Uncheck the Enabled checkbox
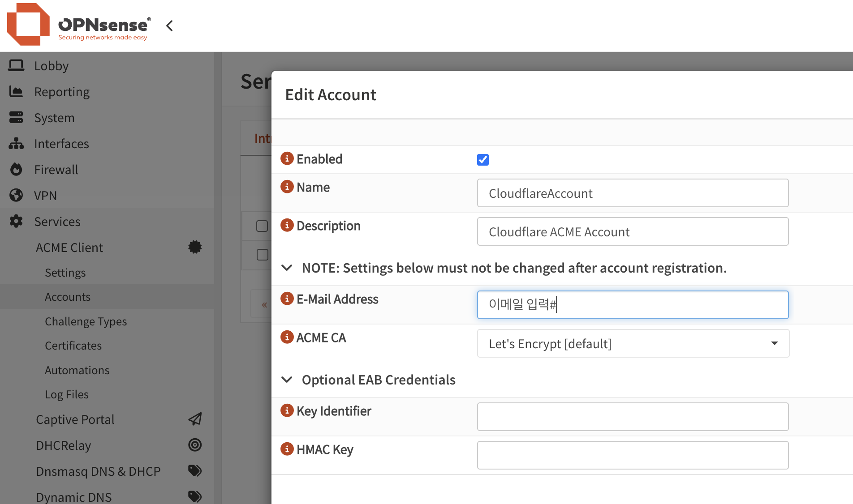Screen dimensions: 853x504 [483, 160]
